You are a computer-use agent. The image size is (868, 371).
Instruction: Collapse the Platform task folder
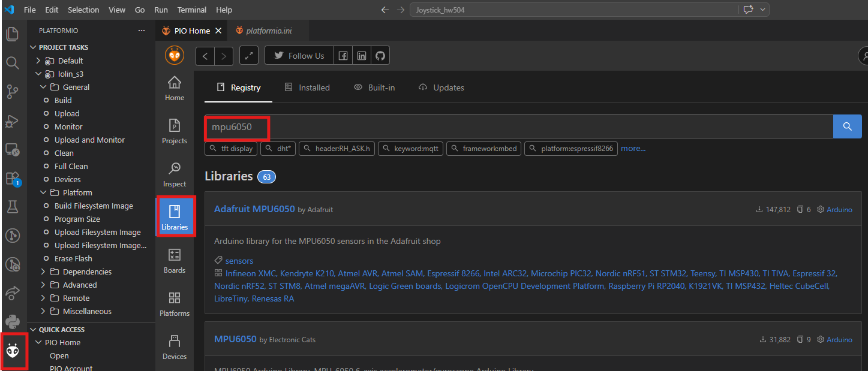tap(43, 192)
